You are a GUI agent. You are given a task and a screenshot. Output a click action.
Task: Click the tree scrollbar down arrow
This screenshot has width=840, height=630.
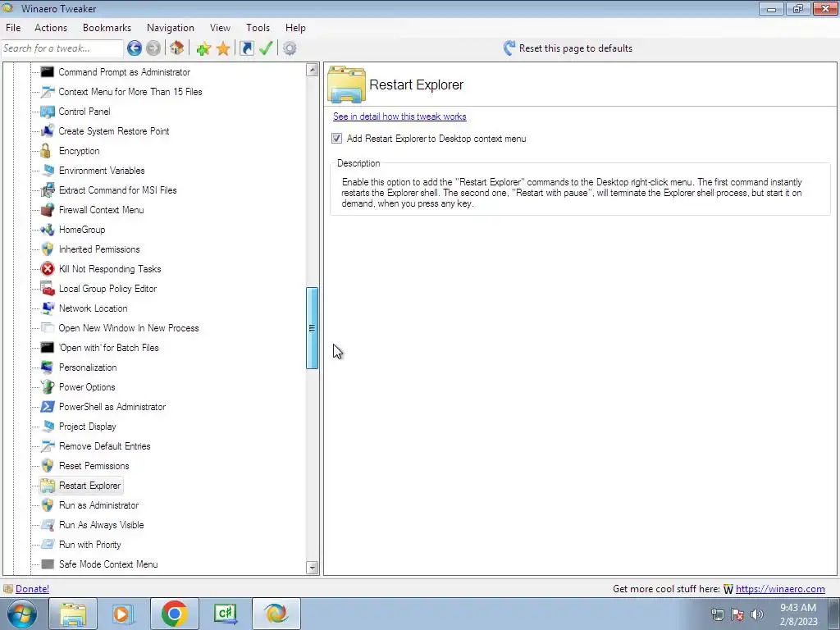point(313,568)
